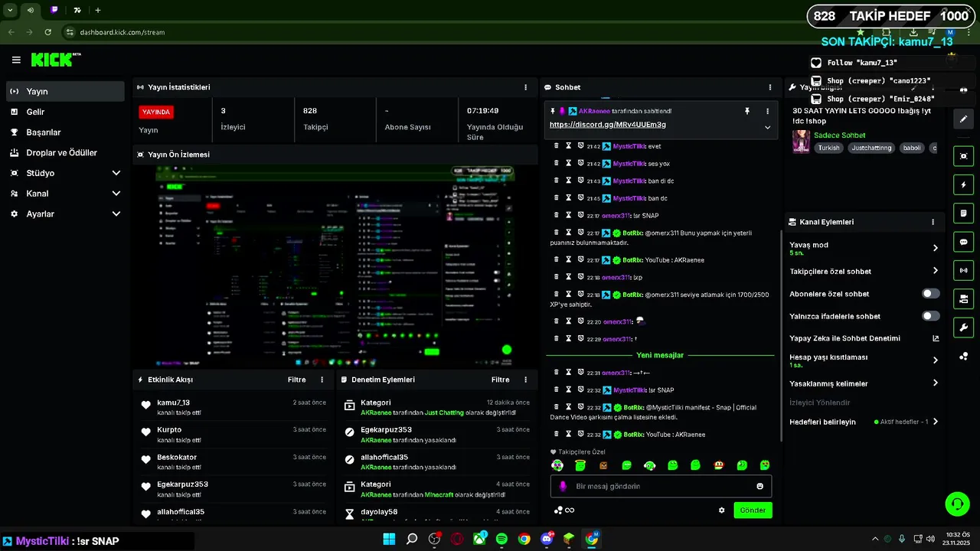The height and width of the screenshot is (551, 980).
Task: Switch to the Twitch browser tab
Action: pos(54,10)
